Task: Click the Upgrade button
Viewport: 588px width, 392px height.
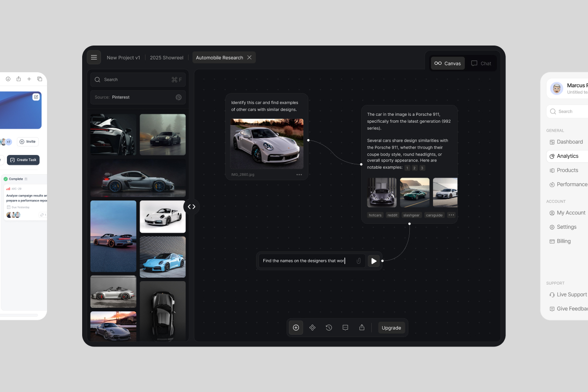Action: point(392,328)
